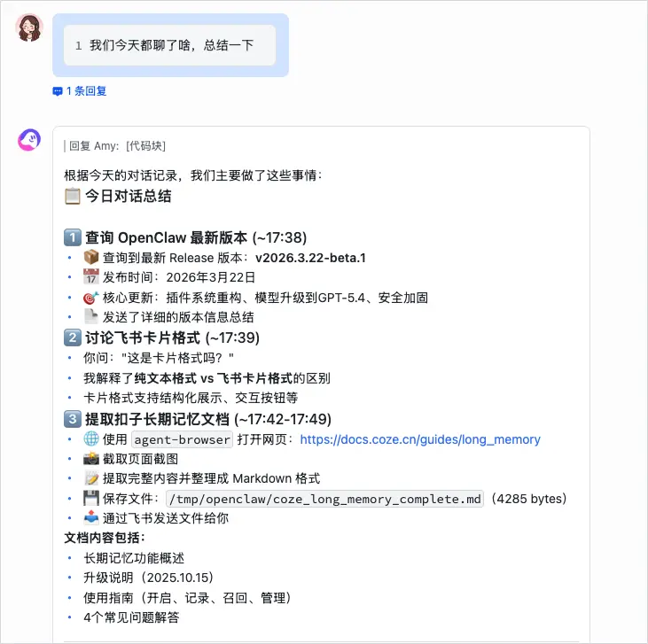Click the version text v2026.3.22-beta.1
Viewport: 648px width, 644px height.
310,258
